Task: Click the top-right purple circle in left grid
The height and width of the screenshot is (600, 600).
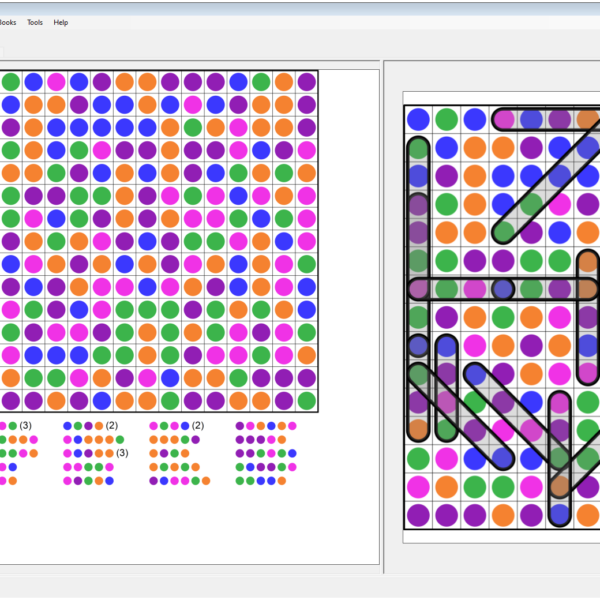Action: click(x=307, y=82)
